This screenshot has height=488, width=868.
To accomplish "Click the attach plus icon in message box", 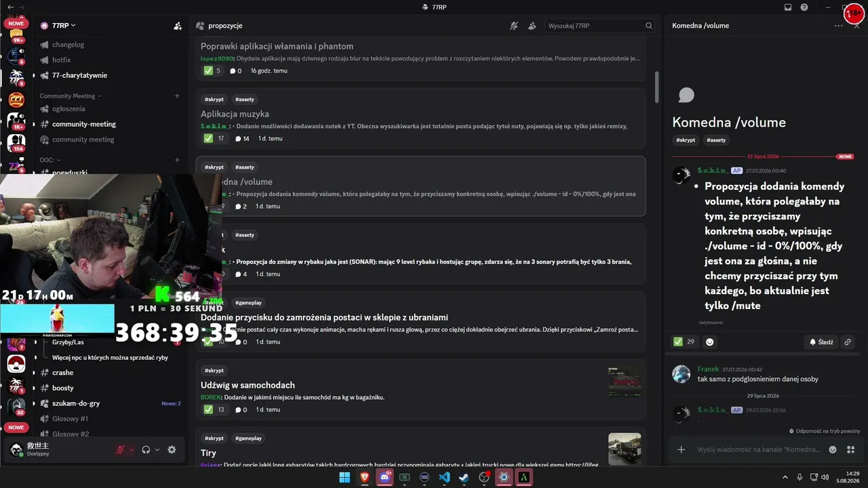I will pyautogui.click(x=681, y=449).
